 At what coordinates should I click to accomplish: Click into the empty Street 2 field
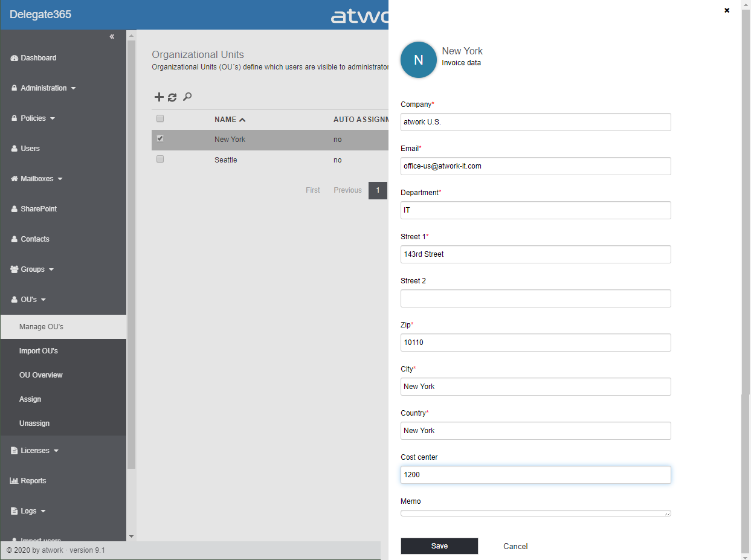[x=536, y=298]
